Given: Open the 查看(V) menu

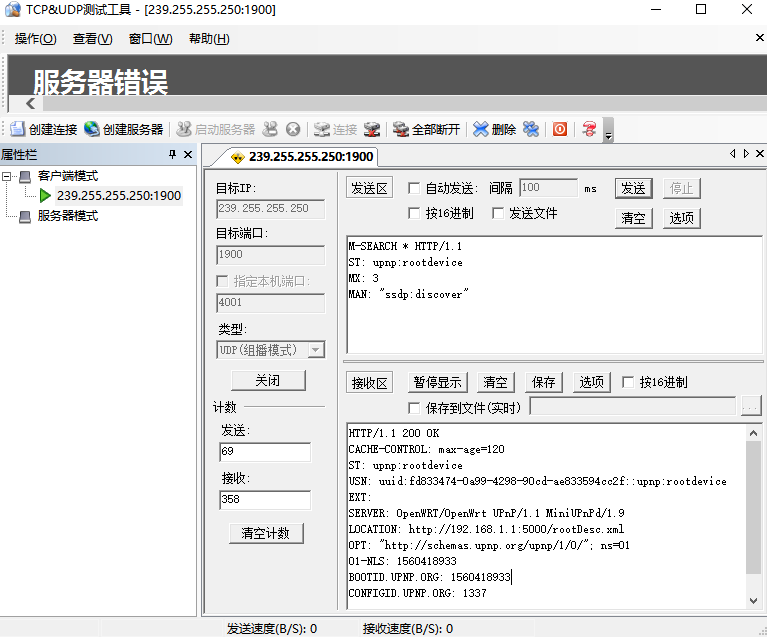Looking at the screenshot, I should point(92,39).
